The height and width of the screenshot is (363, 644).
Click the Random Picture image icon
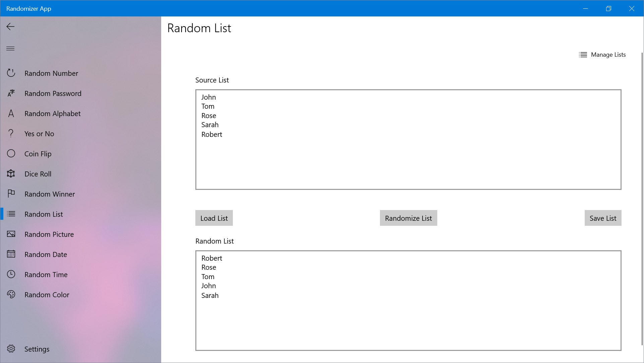pos(11,234)
